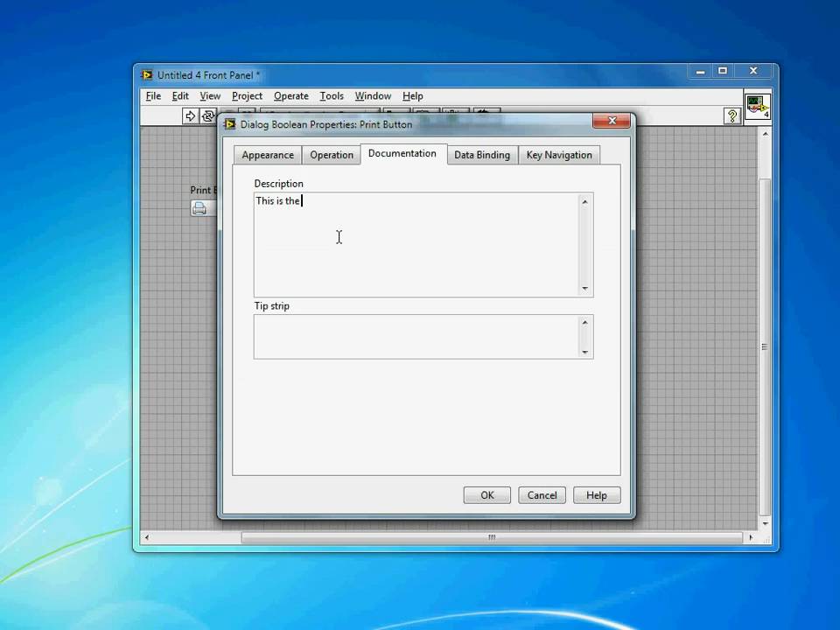This screenshot has width=840, height=630.
Task: Open the Operate menu
Action: coord(290,96)
